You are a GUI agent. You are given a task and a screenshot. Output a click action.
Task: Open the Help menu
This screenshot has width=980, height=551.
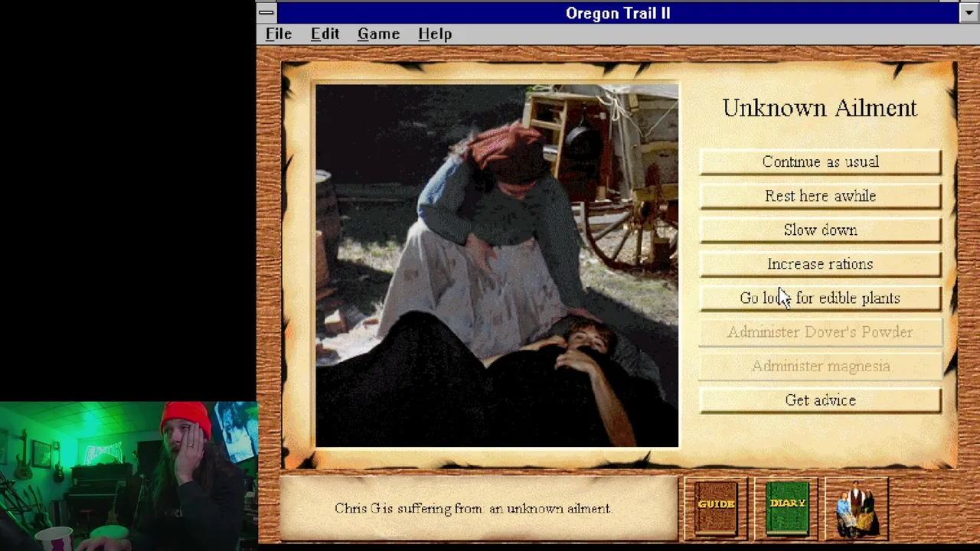(x=435, y=34)
